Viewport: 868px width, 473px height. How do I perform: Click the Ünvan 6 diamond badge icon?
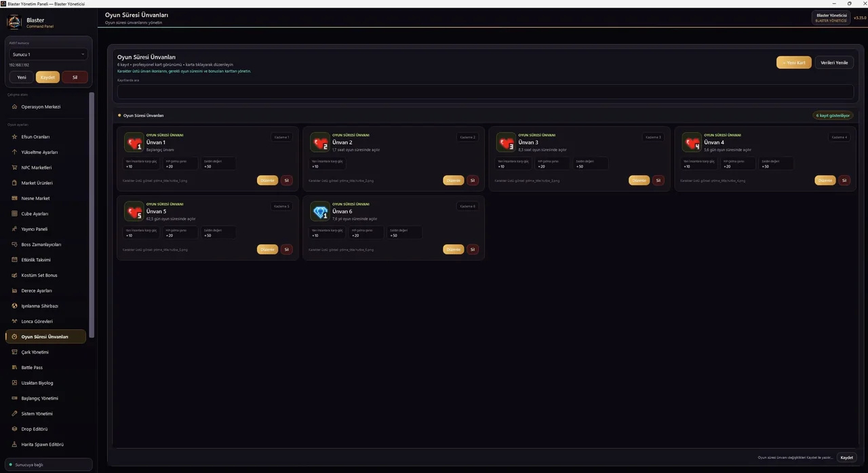(x=320, y=211)
